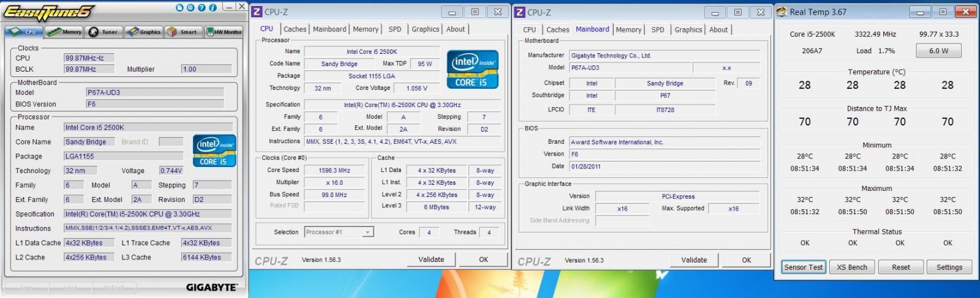Switch to Graphics tab in second CPU-Z window
Screen dimensions: 980x298
click(x=688, y=29)
